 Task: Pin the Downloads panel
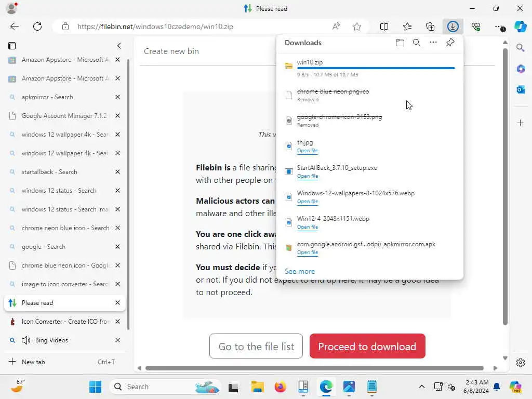coord(450,43)
